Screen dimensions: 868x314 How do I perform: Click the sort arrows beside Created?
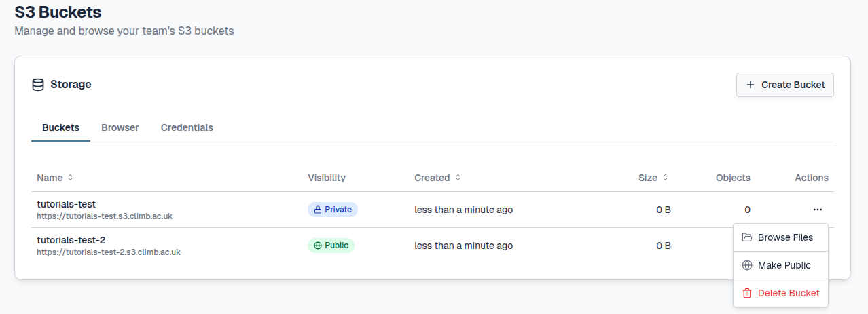458,178
